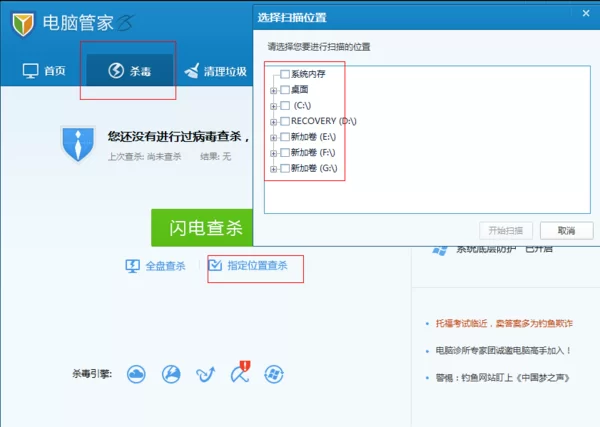
Task: Expand the 新加卷 (E:\) tree node
Action: click(x=273, y=137)
